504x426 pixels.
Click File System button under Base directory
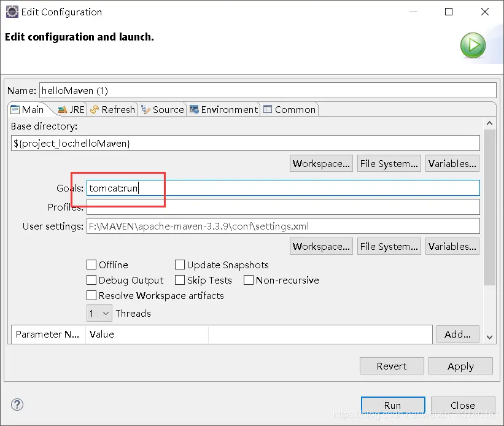click(x=389, y=163)
